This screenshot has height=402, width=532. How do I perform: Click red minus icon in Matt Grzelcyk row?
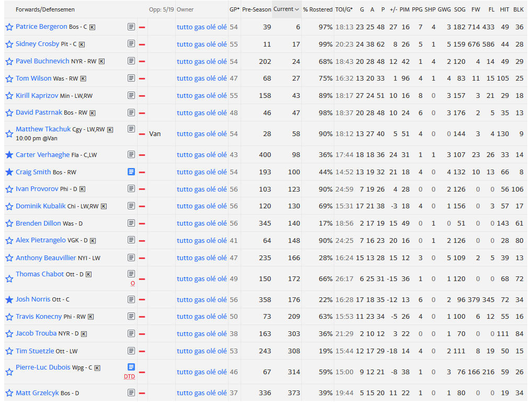[x=142, y=393]
